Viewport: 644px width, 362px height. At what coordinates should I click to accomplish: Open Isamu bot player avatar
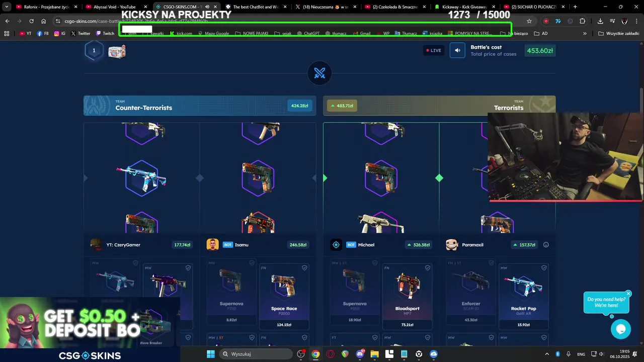tap(212, 245)
